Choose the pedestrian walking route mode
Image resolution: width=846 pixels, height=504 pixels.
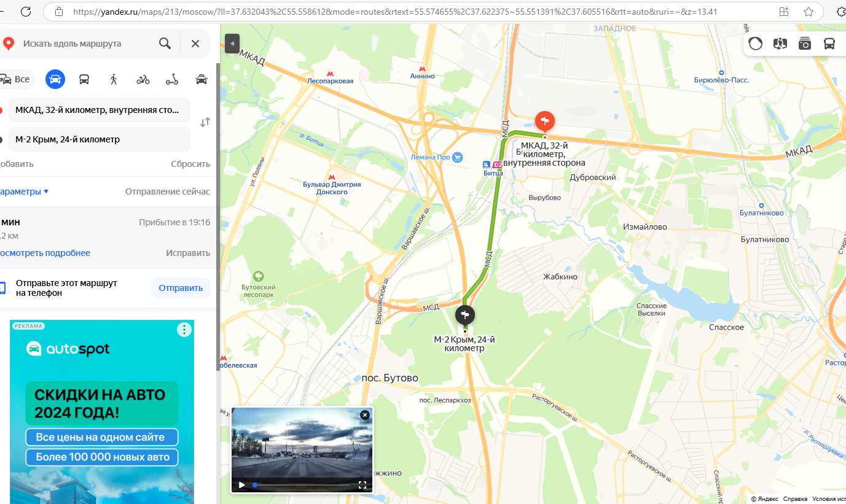click(x=114, y=79)
